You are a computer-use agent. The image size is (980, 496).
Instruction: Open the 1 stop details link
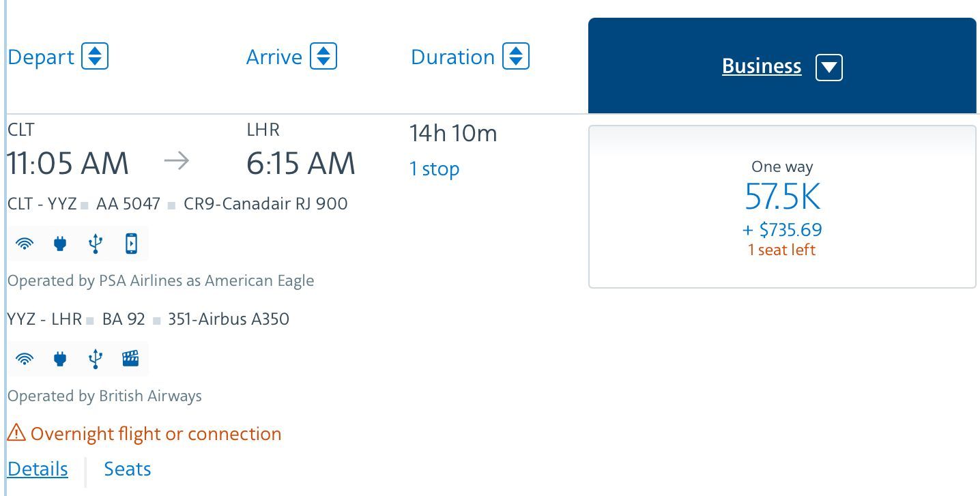pos(434,169)
